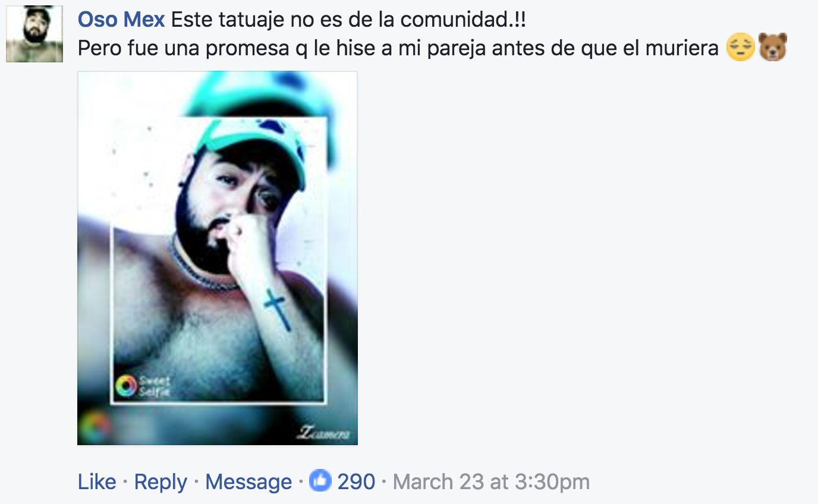This screenshot has width=818, height=504.
Task: Open the attached selfie photo
Action: point(218,258)
